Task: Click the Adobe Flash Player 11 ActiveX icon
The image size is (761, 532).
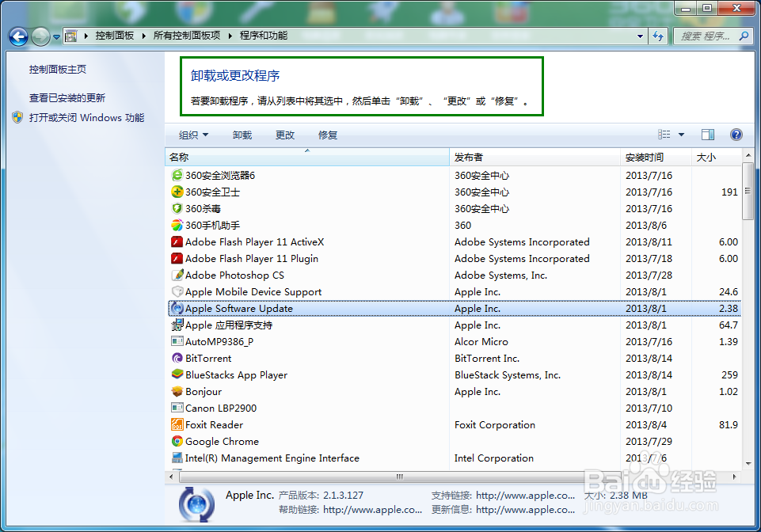Action: point(177,241)
